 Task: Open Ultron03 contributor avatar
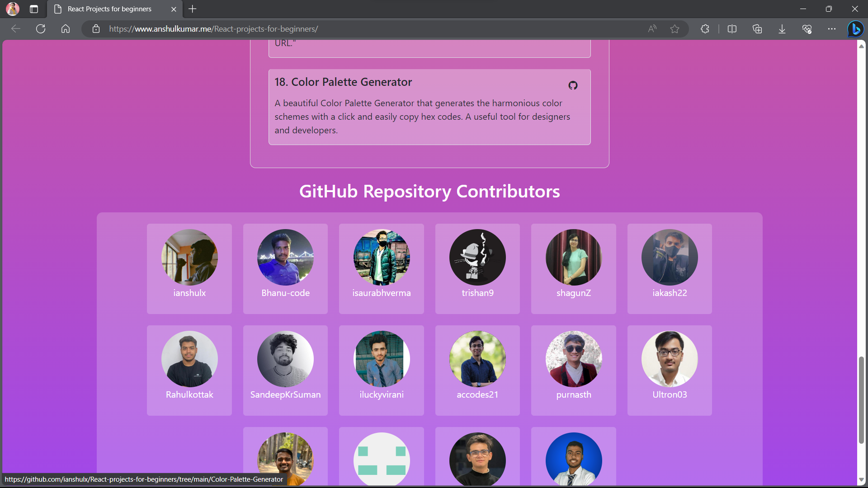(x=670, y=359)
